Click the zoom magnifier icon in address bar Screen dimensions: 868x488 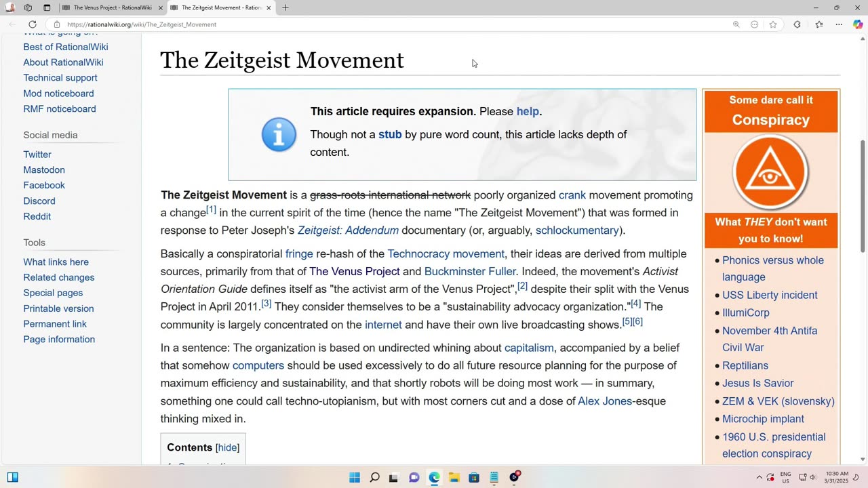736,24
